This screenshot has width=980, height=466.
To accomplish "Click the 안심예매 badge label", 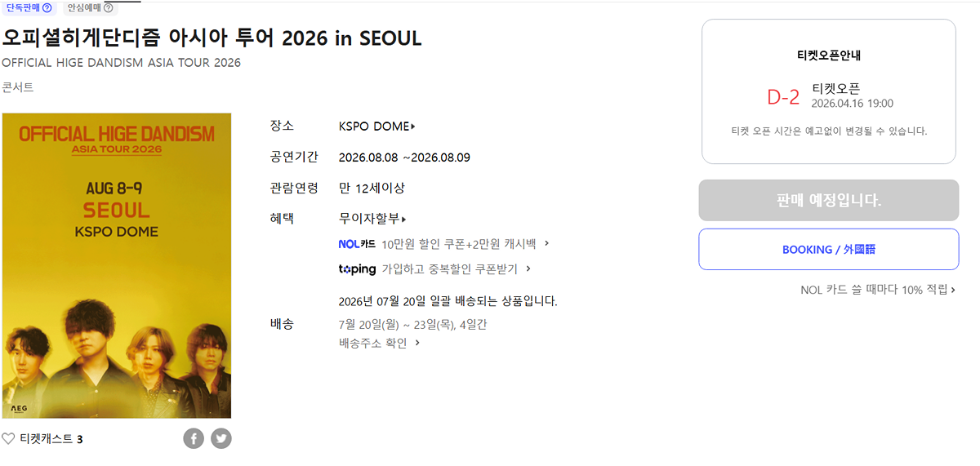I will tap(83, 8).
